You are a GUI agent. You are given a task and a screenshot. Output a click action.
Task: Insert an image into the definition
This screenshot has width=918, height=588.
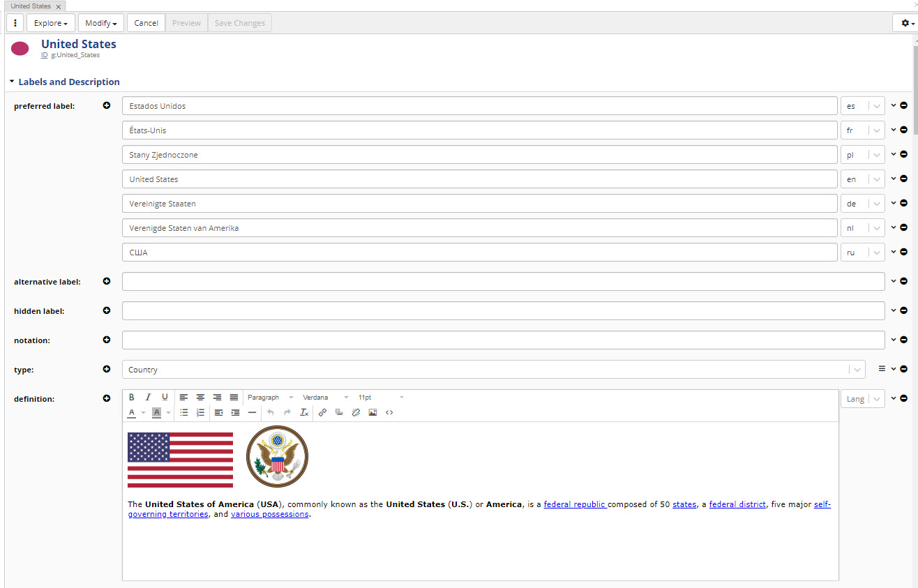tap(373, 412)
